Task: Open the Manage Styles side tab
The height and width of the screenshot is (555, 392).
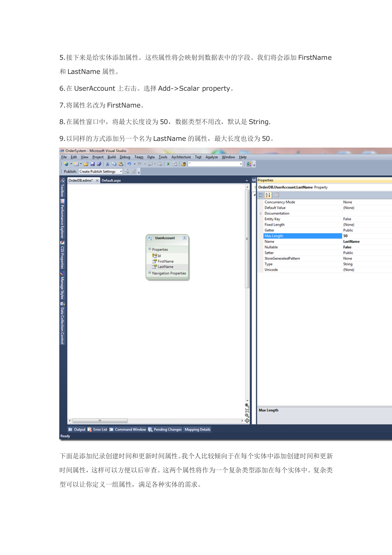Action: [x=62, y=286]
